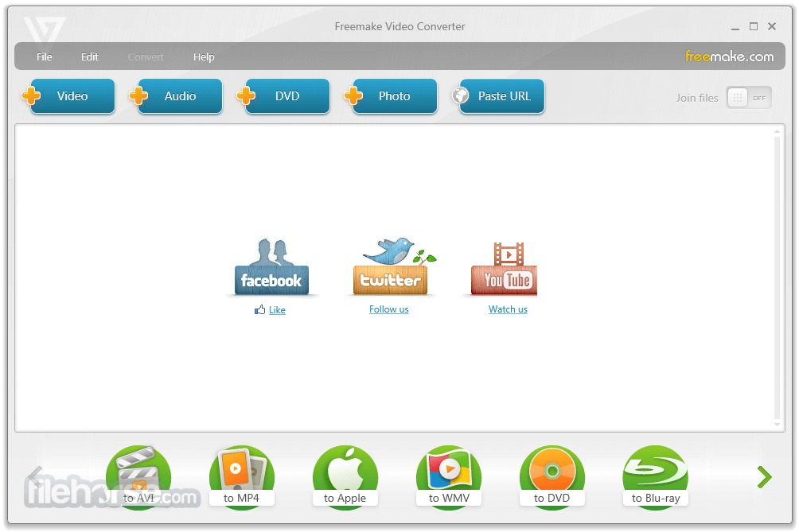Open the Facebook badge icon
Viewport: 799px width, 532px height.
271,268
